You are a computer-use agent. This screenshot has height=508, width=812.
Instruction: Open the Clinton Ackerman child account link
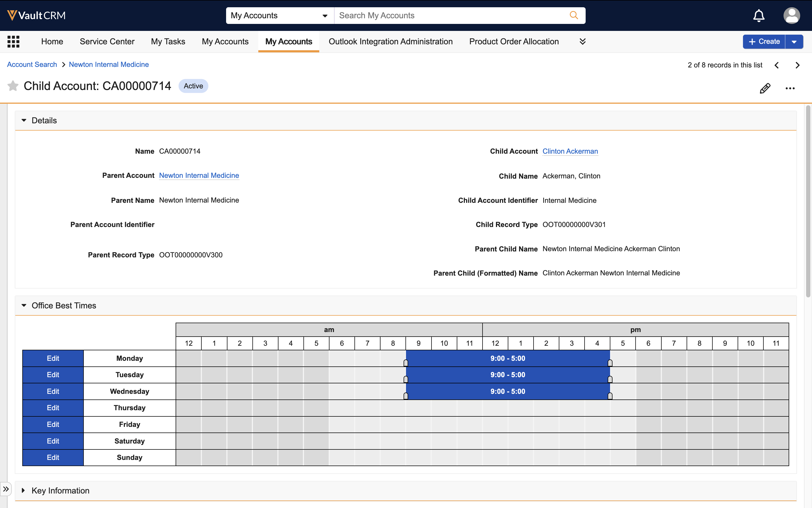[x=570, y=151]
